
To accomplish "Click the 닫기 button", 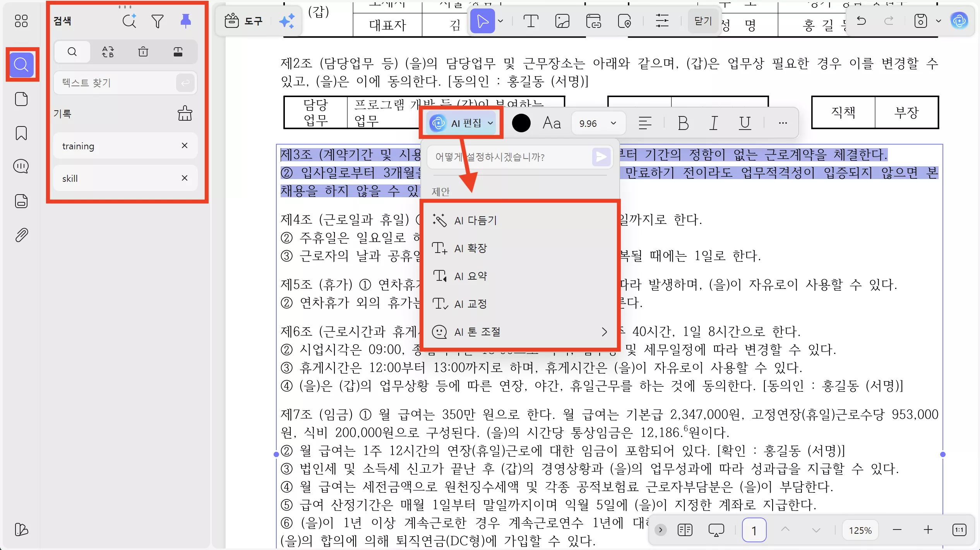I will click(702, 20).
